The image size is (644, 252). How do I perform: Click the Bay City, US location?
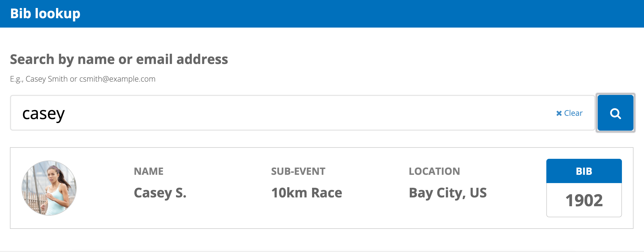point(448,193)
